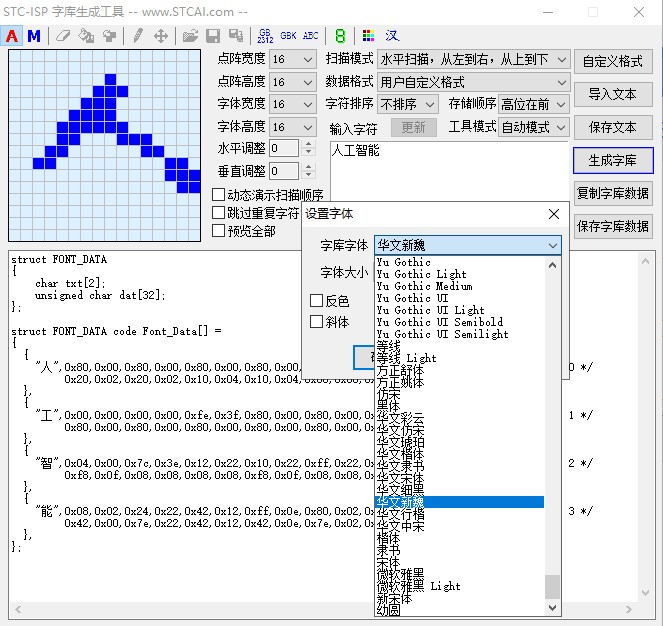Click the greyed 更新 button

click(414, 127)
